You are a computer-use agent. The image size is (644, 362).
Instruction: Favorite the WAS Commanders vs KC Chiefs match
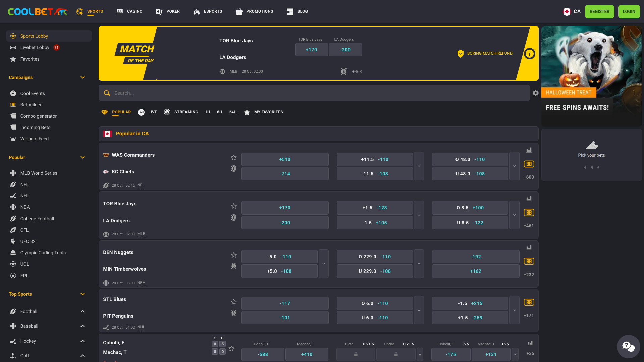tap(234, 157)
